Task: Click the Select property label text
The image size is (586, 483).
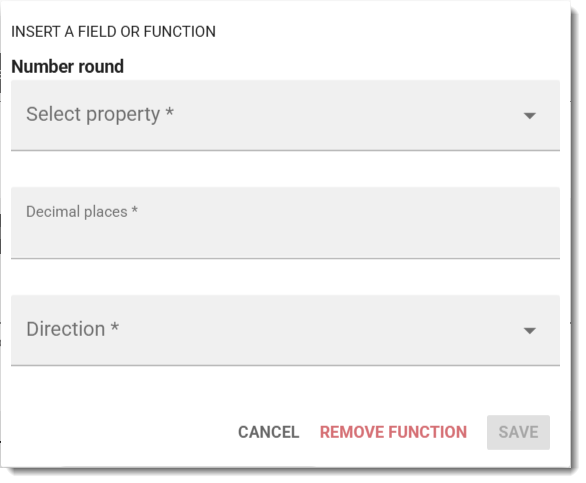Action: [x=93, y=114]
